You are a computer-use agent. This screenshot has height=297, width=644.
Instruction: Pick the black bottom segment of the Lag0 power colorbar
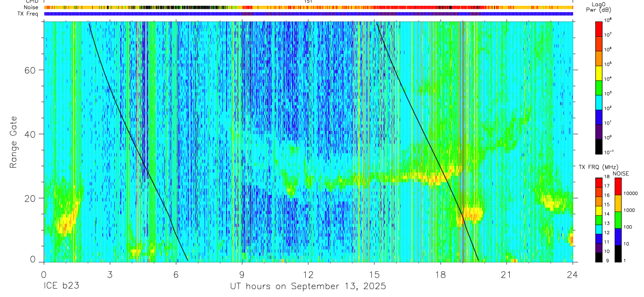pyautogui.click(x=599, y=146)
